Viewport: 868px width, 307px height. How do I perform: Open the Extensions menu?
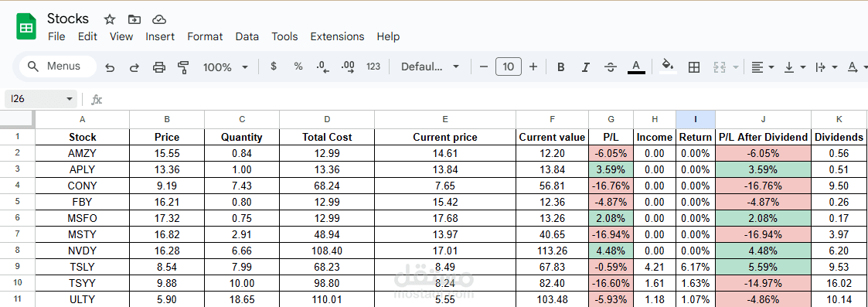point(337,36)
